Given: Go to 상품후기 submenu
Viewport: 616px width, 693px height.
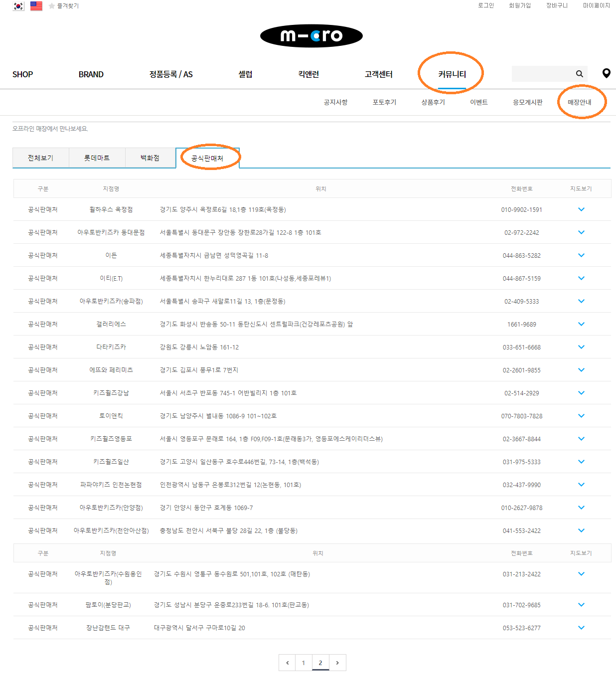Looking at the screenshot, I should pyautogui.click(x=433, y=102).
